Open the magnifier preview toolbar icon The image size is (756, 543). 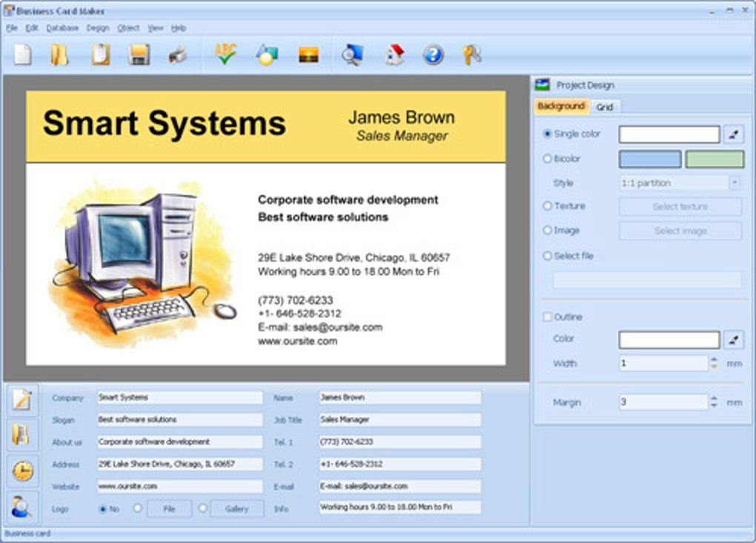click(x=352, y=55)
